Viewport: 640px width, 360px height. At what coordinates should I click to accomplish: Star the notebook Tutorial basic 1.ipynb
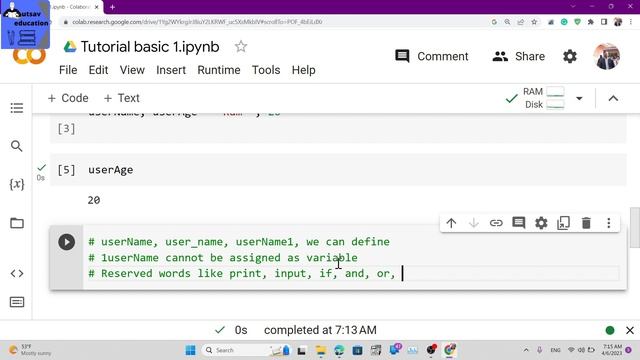241,47
